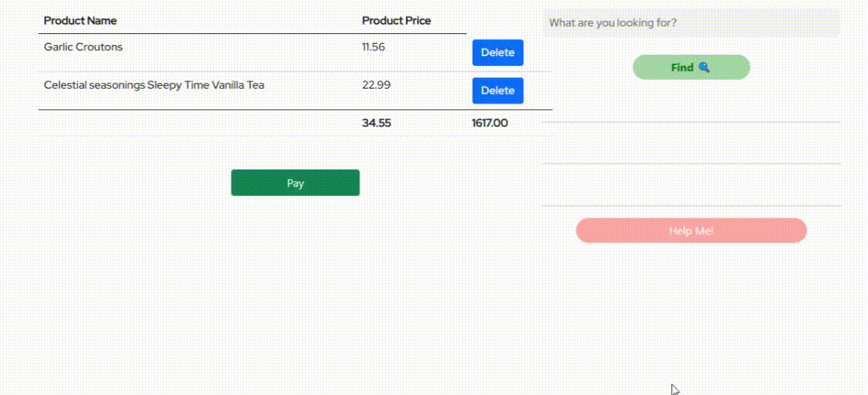The width and height of the screenshot is (868, 395).
Task: Click empty result row between first two separators
Action: click(x=691, y=143)
